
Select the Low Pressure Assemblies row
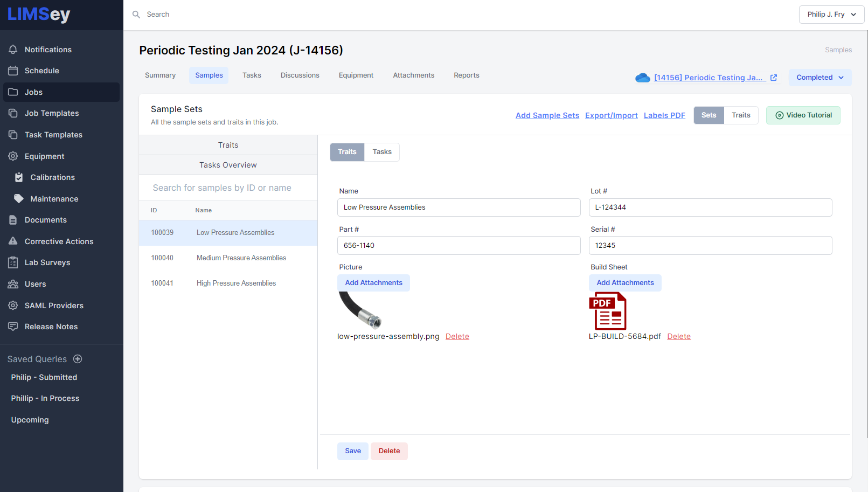click(x=228, y=233)
